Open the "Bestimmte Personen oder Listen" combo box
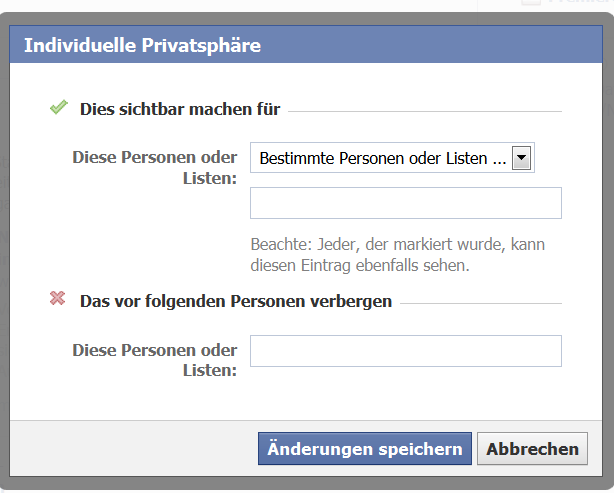 (x=380, y=158)
